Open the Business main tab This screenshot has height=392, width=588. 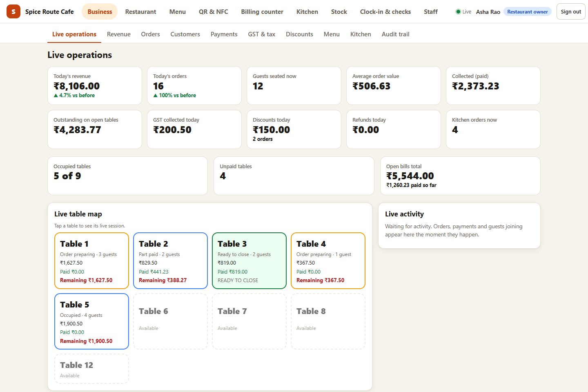coord(100,11)
